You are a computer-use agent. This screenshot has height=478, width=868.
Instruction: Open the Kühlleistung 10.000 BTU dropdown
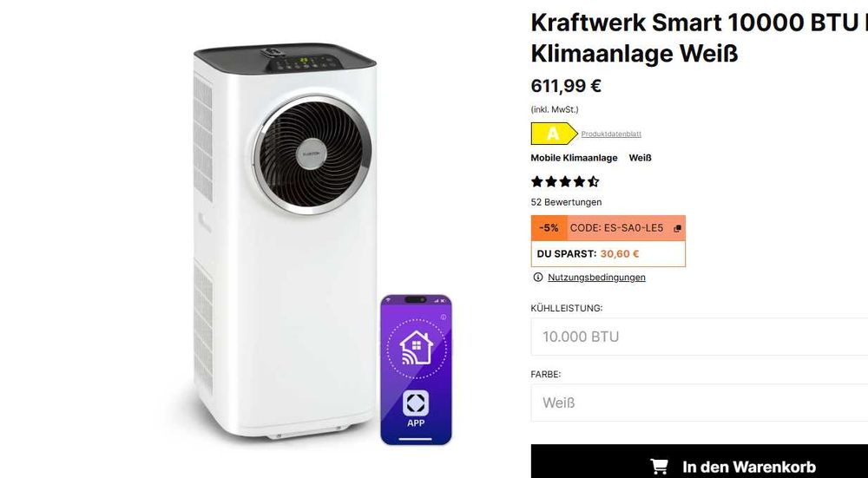(x=700, y=337)
